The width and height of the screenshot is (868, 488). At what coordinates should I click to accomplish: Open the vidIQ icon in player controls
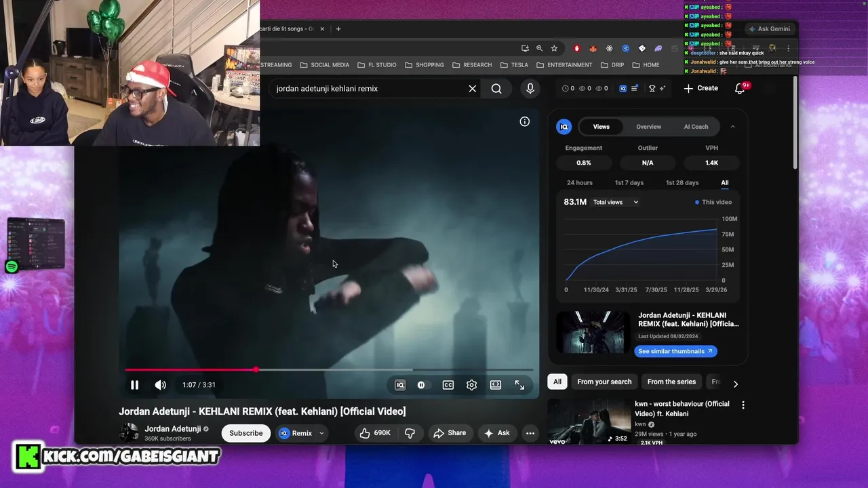click(x=400, y=385)
